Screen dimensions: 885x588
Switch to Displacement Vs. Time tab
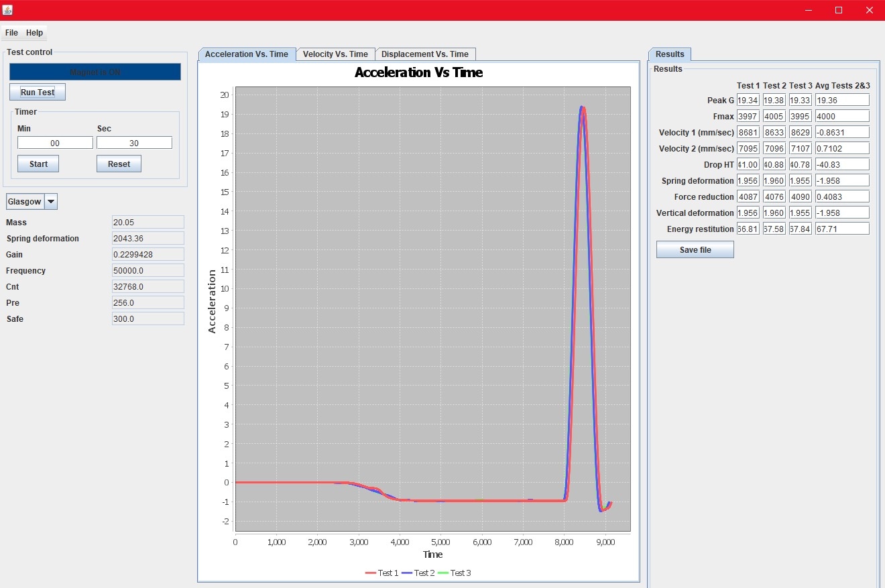pyautogui.click(x=425, y=54)
